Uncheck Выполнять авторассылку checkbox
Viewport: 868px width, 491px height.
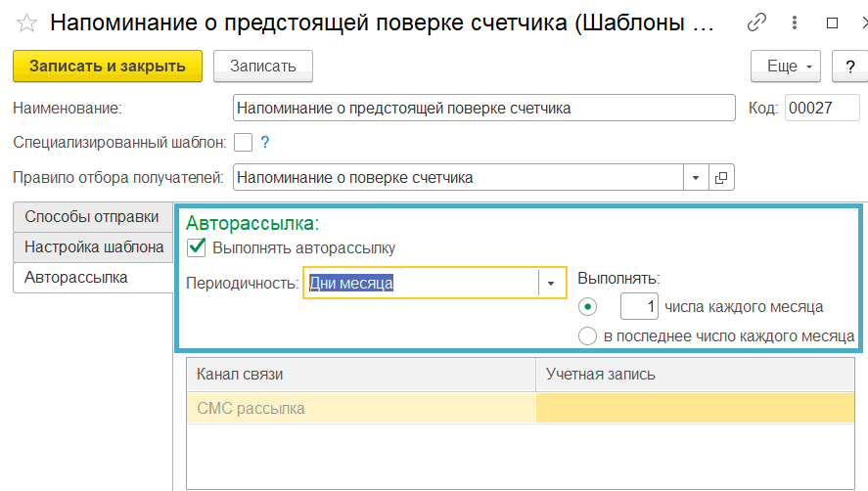pos(197,247)
